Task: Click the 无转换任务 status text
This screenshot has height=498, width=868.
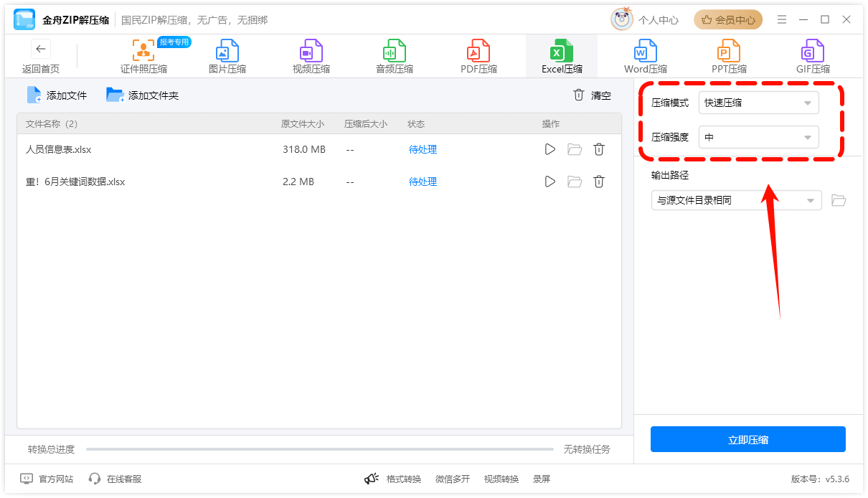Action: click(x=587, y=449)
